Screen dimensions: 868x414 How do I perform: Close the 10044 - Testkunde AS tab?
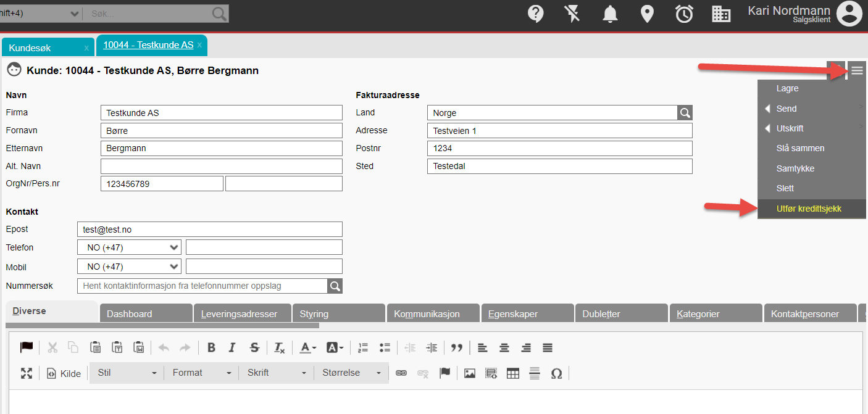(199, 45)
